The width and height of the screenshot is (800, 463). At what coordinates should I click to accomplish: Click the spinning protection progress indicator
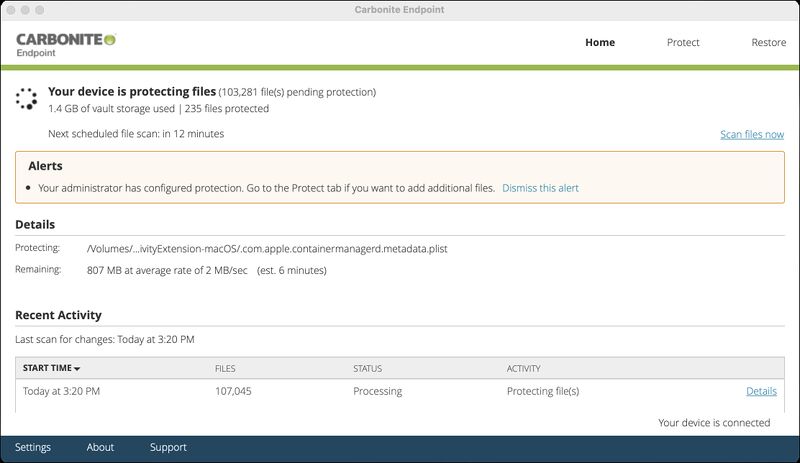point(26,99)
